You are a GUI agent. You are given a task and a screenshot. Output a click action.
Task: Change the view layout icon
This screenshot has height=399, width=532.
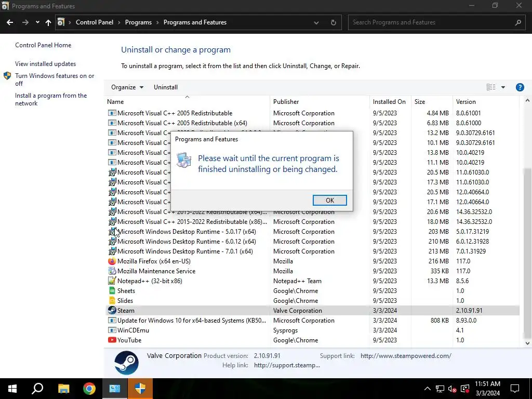coord(490,87)
